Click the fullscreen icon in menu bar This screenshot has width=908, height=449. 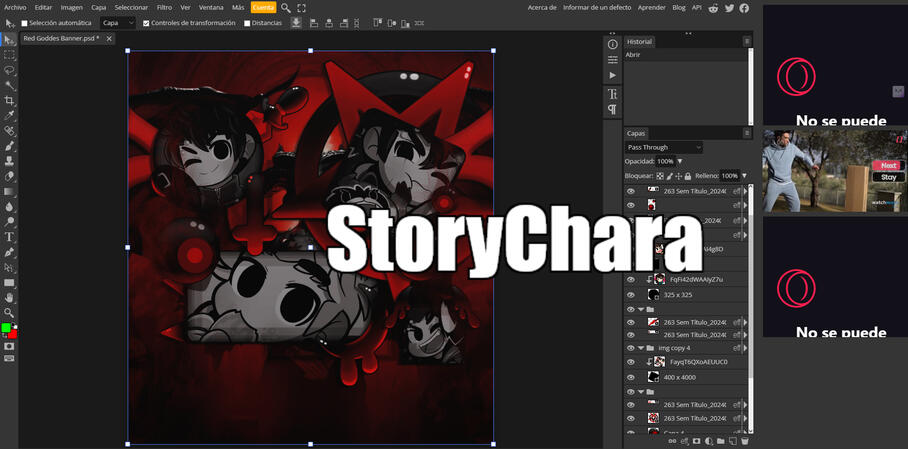tap(302, 7)
